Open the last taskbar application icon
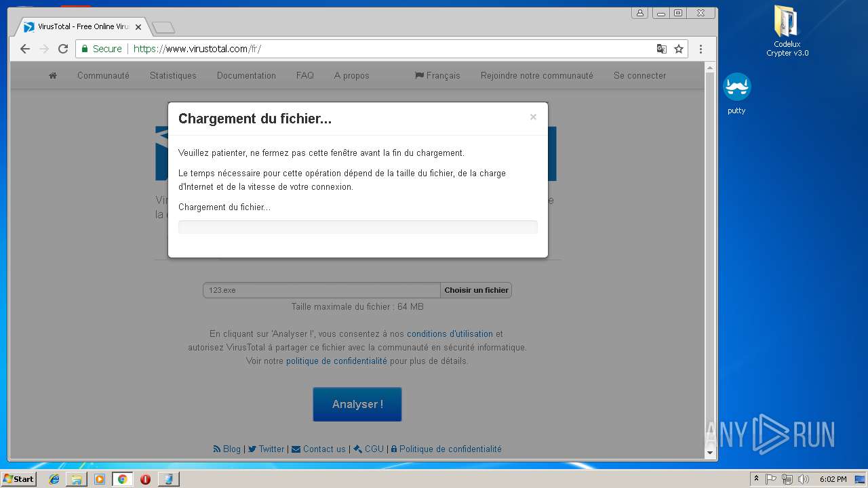Viewport: 868px width, 488px height. tap(168, 479)
